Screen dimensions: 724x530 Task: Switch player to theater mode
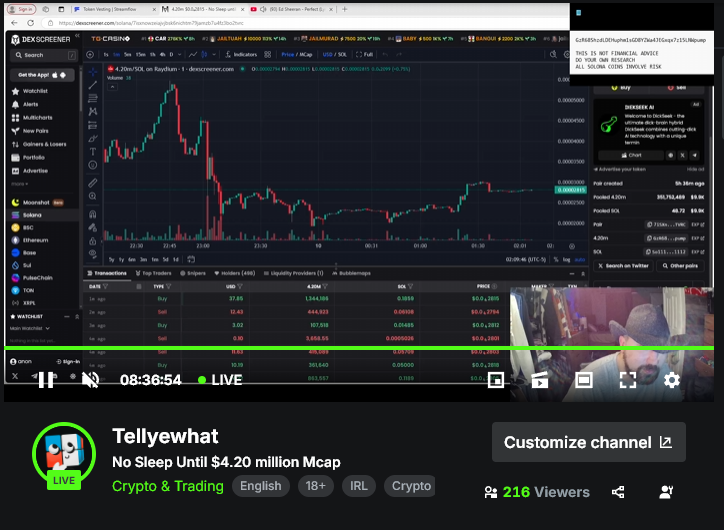tap(584, 380)
